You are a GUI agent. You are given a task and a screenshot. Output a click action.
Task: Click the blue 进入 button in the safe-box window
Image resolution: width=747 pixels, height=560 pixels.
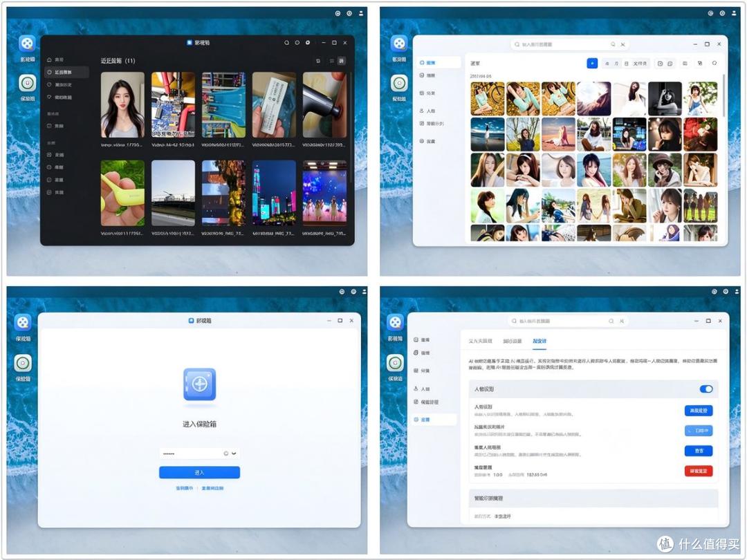click(199, 472)
